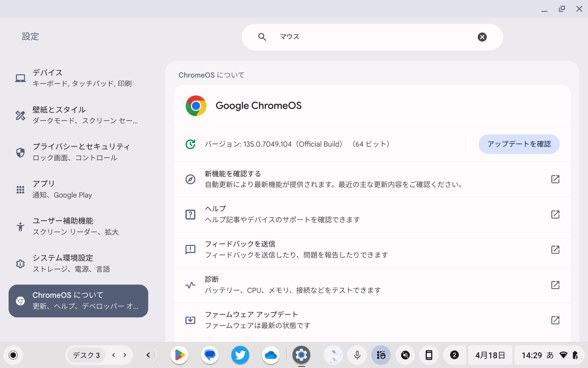Open OneDrive from the shelf
Screen dimensions: 588x368
(271, 355)
